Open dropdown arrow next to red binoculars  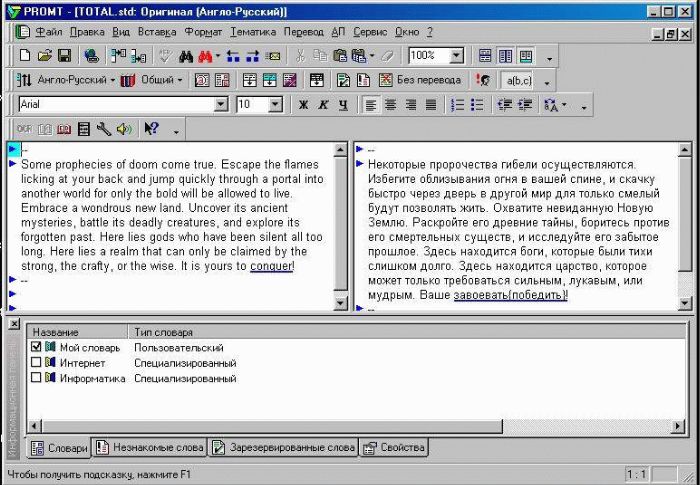pos(218,56)
